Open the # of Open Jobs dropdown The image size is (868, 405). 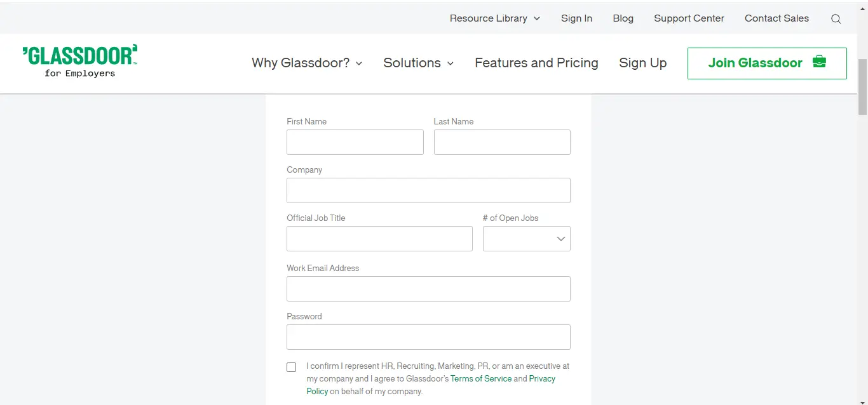527,239
